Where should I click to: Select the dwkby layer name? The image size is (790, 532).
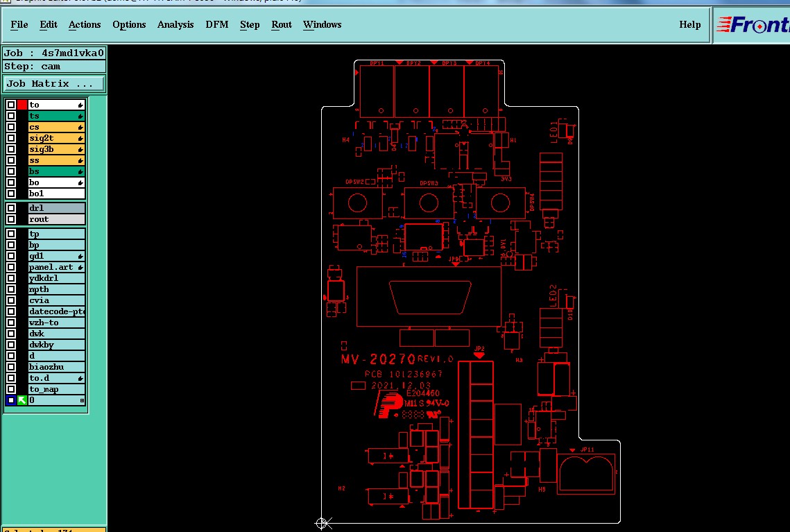tap(56, 345)
